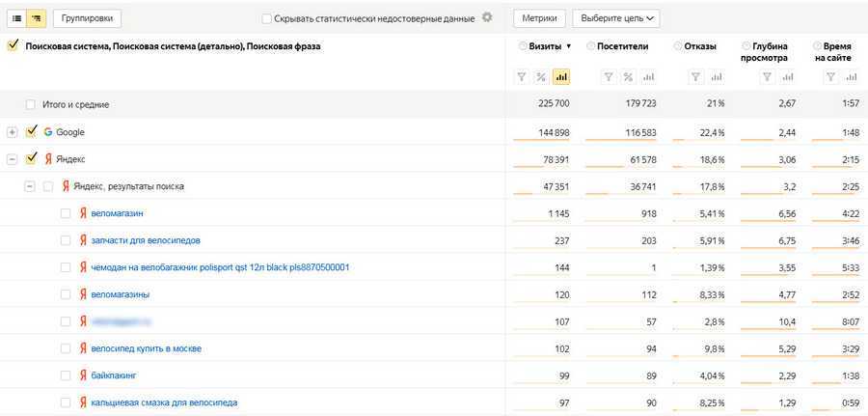Click the байкпакинг search phrase link
868x416 pixels.
pyautogui.click(x=115, y=374)
